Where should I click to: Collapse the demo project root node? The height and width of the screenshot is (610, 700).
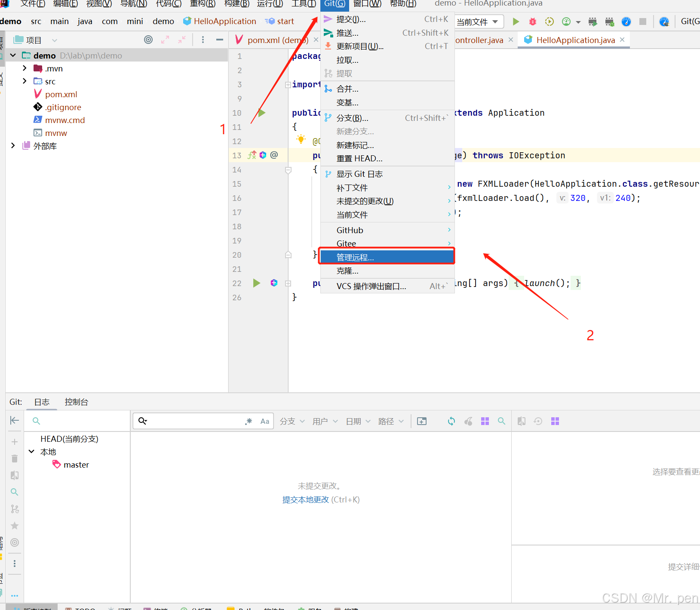13,55
